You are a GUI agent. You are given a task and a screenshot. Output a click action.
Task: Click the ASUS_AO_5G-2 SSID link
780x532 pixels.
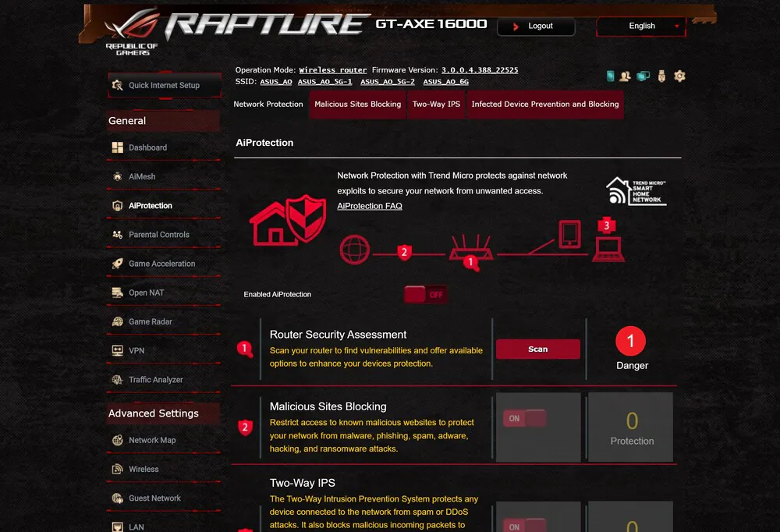(x=388, y=82)
